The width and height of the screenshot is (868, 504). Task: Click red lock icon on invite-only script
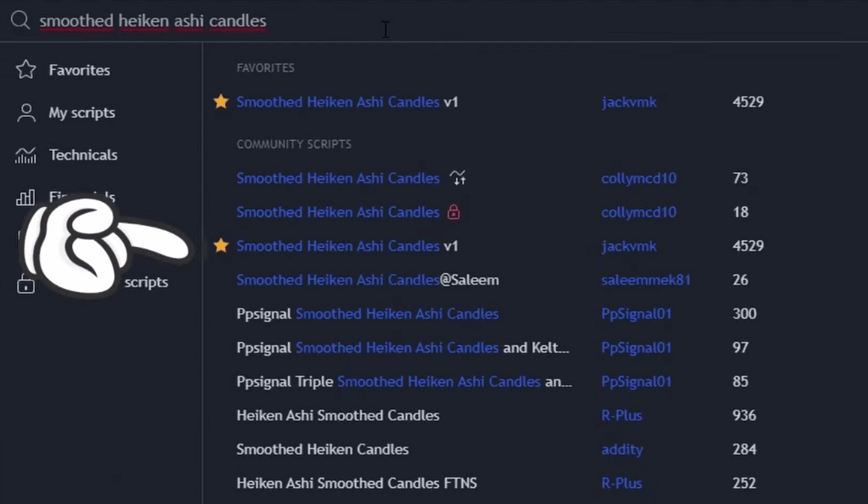coord(454,212)
